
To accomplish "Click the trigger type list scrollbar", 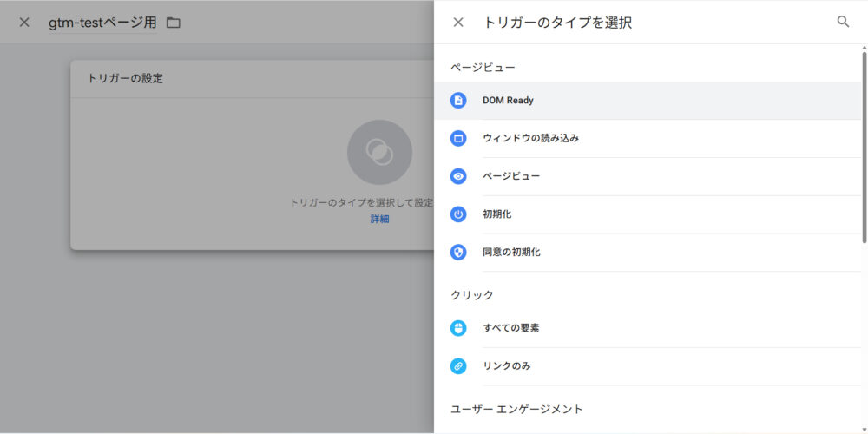I will 864,148.
